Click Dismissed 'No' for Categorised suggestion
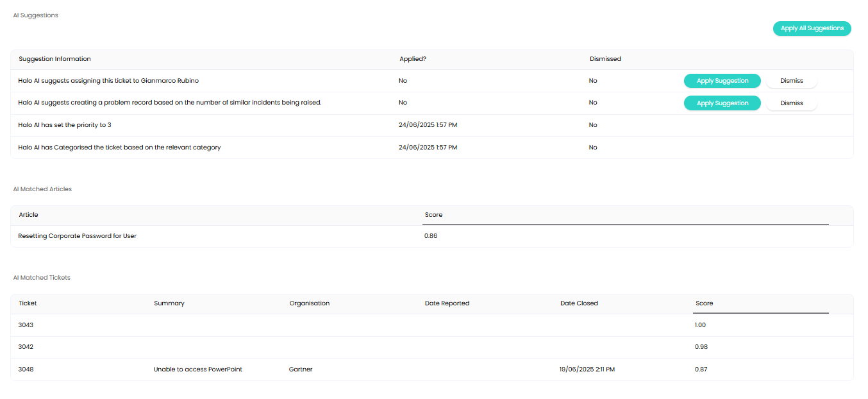Screen dimensions: 868x399 [593, 148]
